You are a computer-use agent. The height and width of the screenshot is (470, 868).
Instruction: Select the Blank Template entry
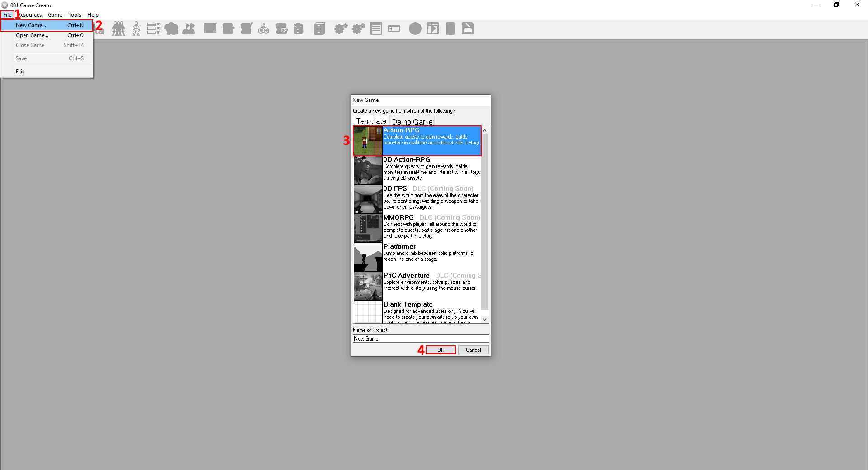pos(417,312)
